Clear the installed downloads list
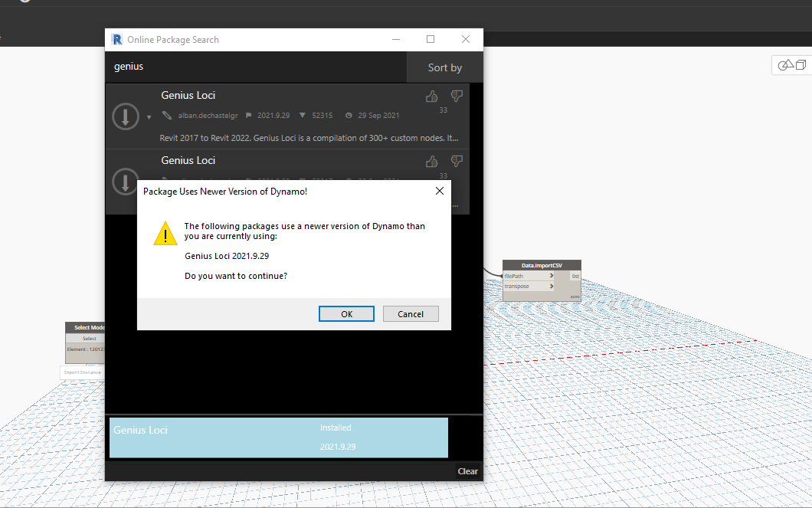 [467, 471]
